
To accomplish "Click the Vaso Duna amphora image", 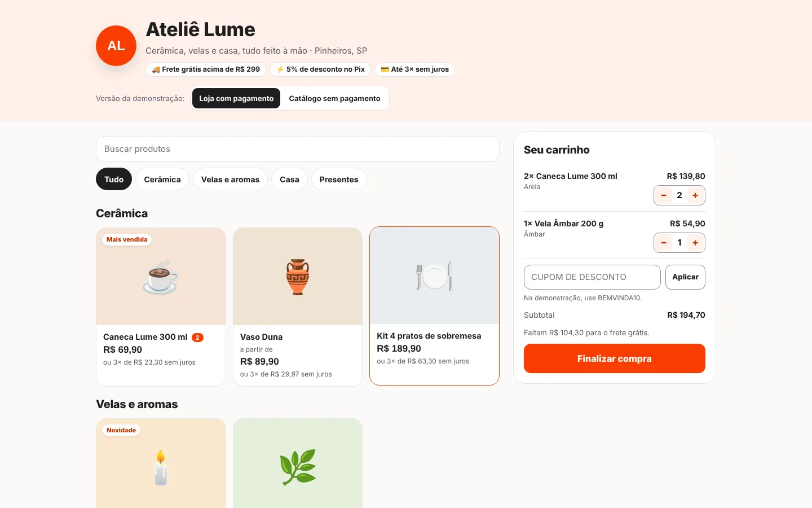I will tap(298, 277).
